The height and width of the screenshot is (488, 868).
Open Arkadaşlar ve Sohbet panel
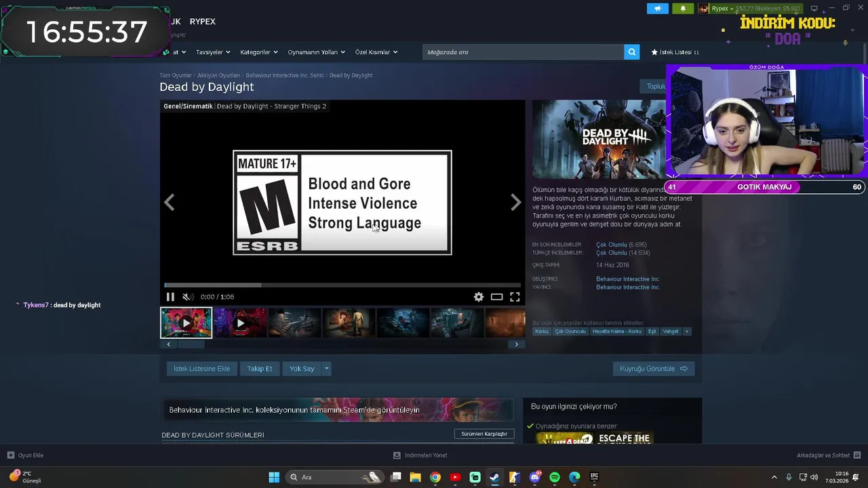coord(829,455)
